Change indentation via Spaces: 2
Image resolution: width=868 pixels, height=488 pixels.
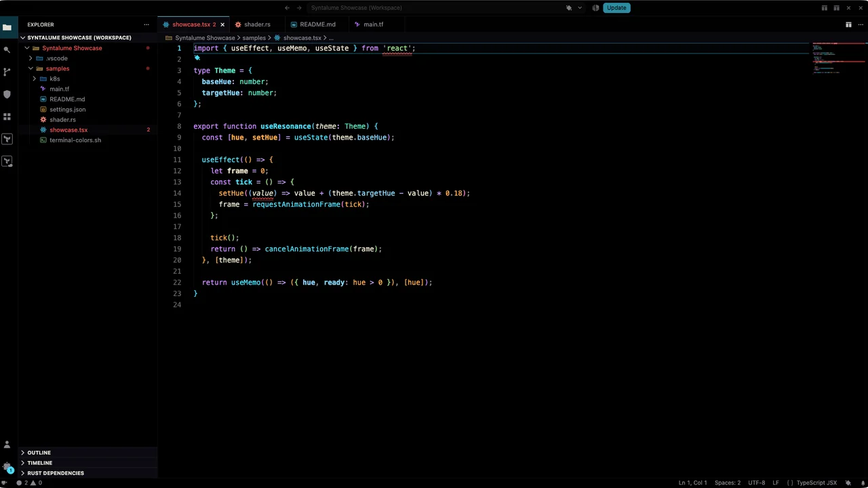tap(728, 483)
